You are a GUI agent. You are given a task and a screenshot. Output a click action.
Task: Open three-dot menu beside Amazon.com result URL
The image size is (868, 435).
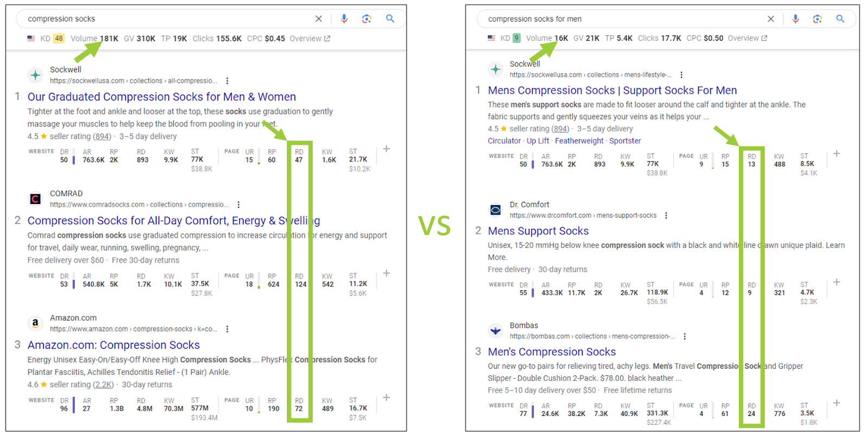click(x=227, y=329)
